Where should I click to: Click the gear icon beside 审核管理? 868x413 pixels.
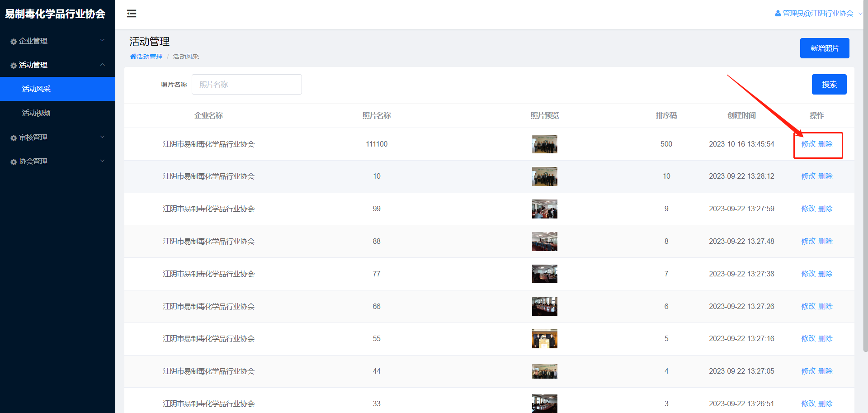[14, 138]
